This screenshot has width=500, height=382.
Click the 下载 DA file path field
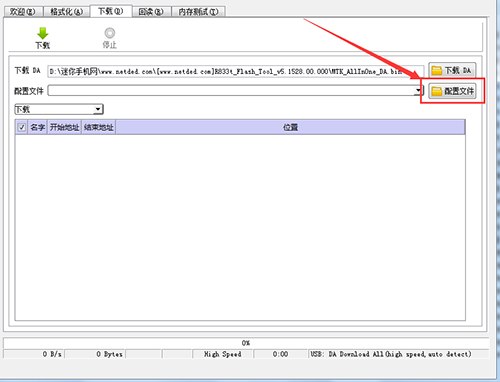[x=235, y=71]
